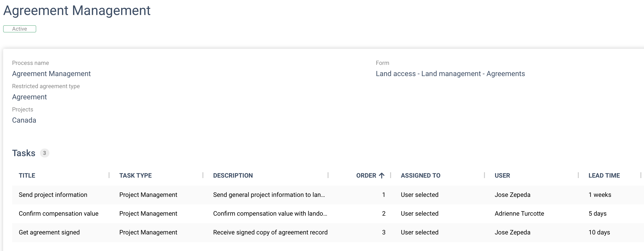Screen dimensions: 644x251
Task: Click the column divider after TITLE header
Action: coord(109,175)
